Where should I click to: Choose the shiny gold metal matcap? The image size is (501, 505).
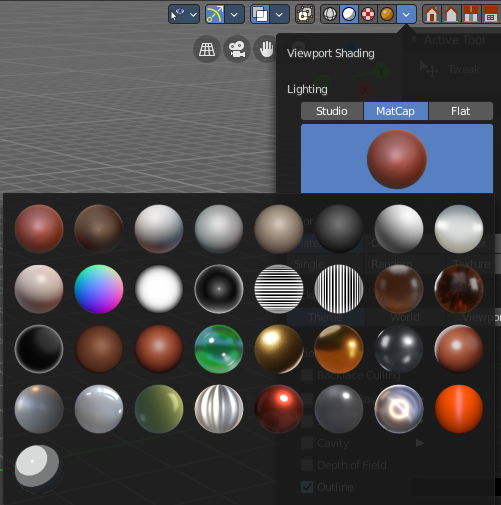(x=279, y=349)
